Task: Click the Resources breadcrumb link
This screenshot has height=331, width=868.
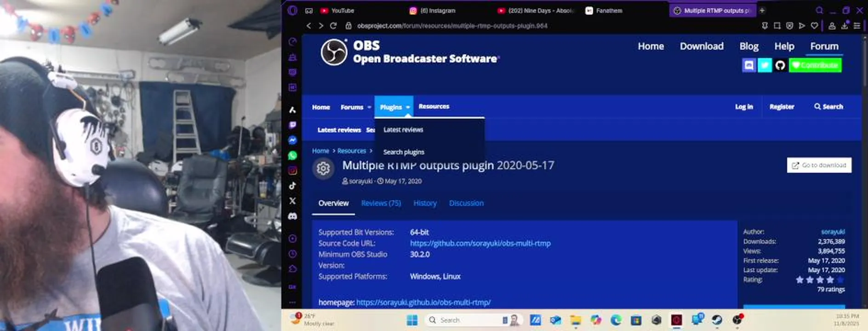Action: pos(351,151)
